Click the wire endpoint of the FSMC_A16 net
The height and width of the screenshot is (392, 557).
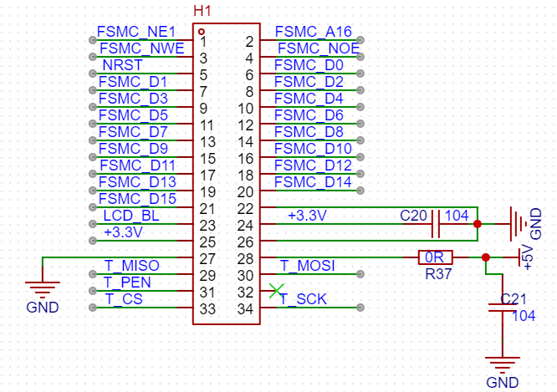[x=360, y=40]
